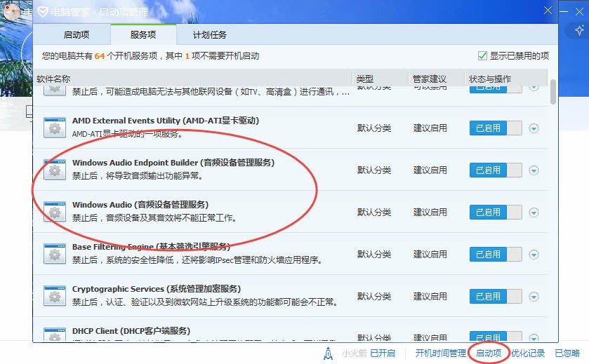Click the 电脑管家 shield logo in title bar
The image size is (589, 364).
[43, 12]
